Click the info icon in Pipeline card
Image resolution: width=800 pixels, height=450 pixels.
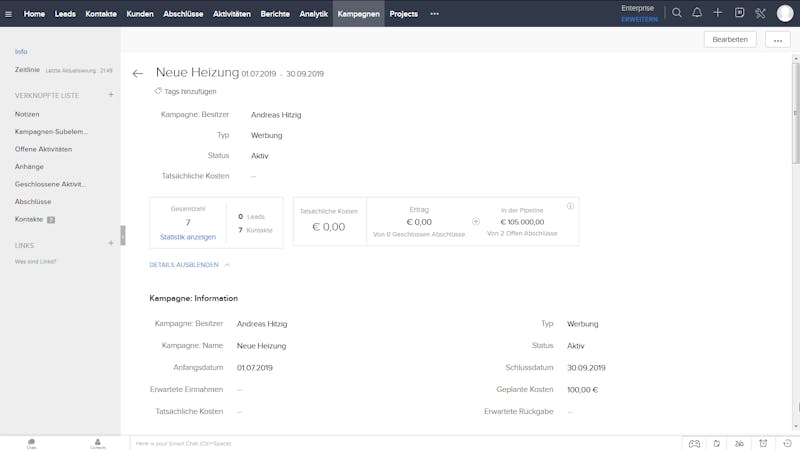click(x=570, y=206)
